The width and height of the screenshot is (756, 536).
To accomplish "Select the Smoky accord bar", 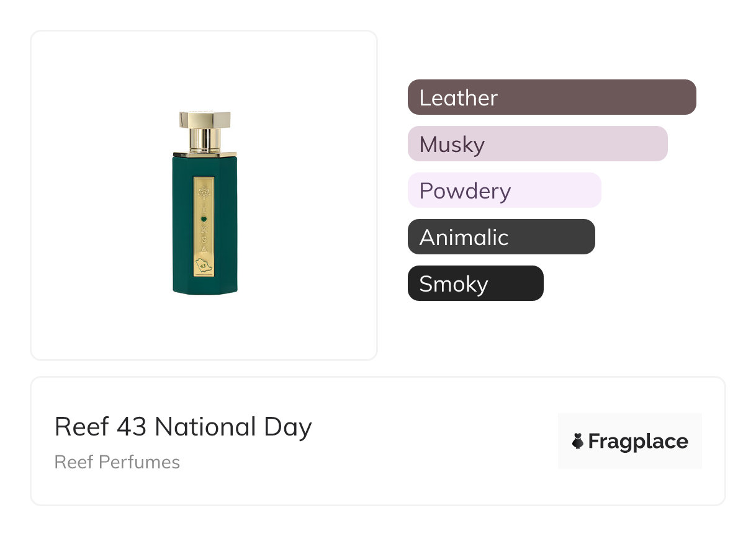I will click(x=475, y=284).
